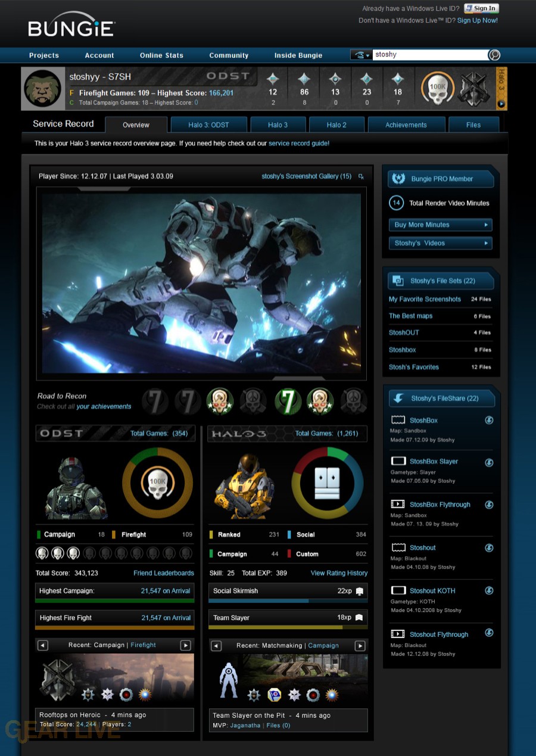Go to next Halo 3 recent matchmaking game

pyautogui.click(x=360, y=646)
